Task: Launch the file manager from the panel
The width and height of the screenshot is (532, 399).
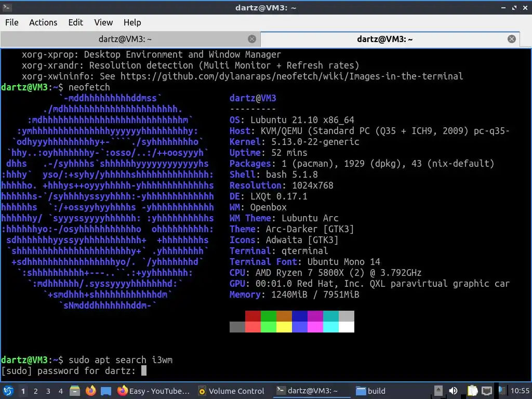Action: pos(75,391)
